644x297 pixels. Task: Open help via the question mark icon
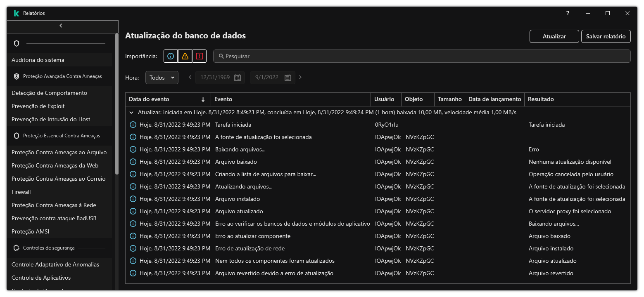567,13
